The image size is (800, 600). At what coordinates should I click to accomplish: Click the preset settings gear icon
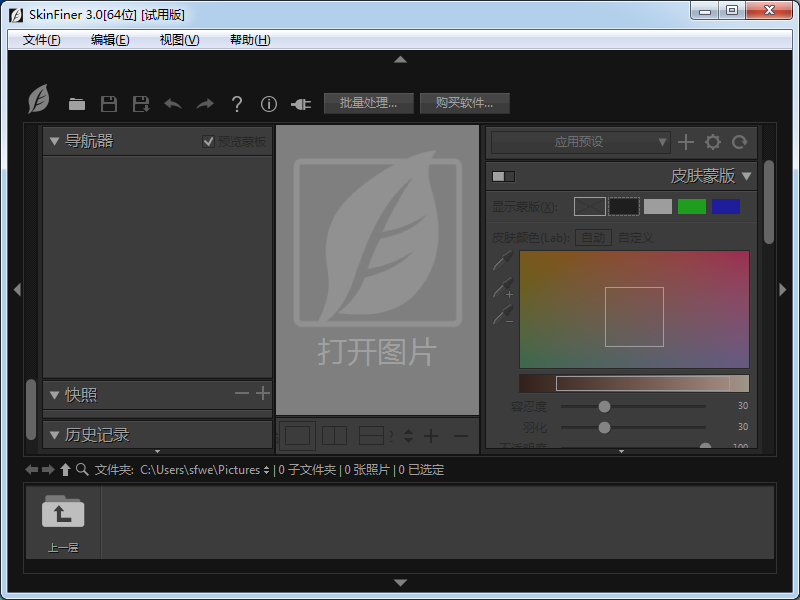[x=713, y=143]
